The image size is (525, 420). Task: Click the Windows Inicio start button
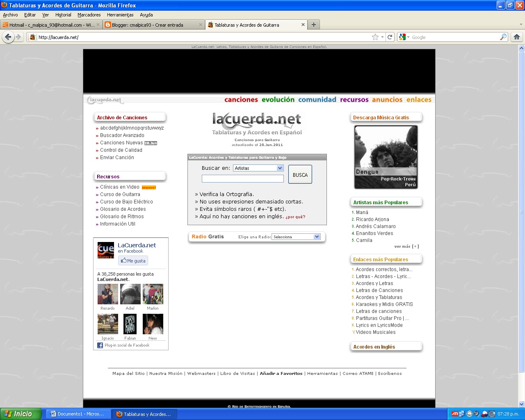point(21,414)
